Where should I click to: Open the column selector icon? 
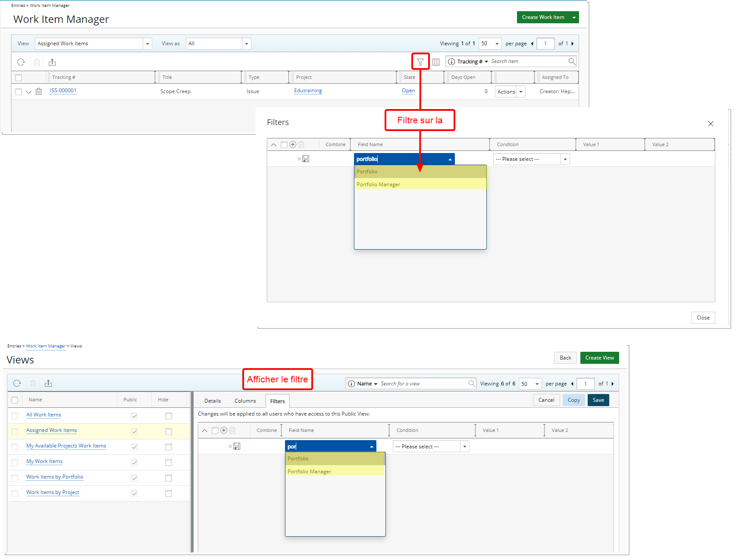pyautogui.click(x=436, y=62)
